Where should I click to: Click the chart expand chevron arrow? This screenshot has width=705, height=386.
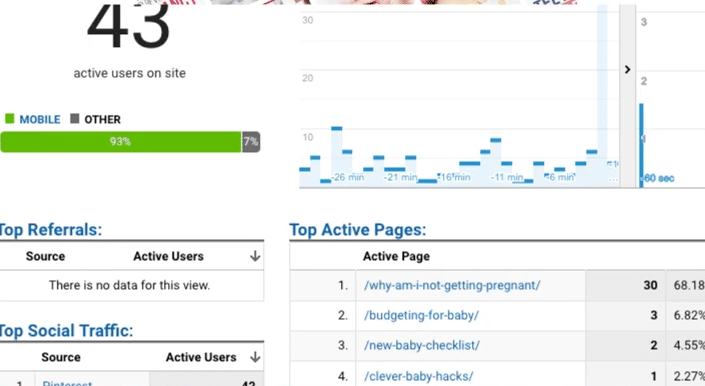[x=627, y=70]
